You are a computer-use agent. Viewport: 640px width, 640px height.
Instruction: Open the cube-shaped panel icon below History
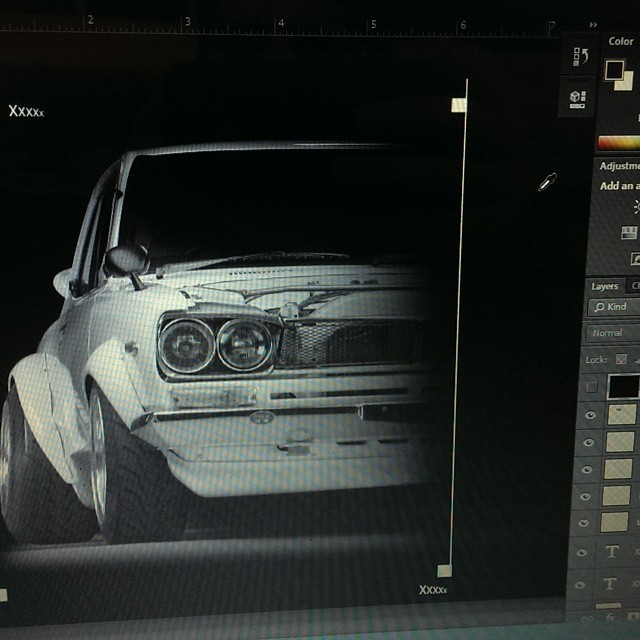coord(578,99)
